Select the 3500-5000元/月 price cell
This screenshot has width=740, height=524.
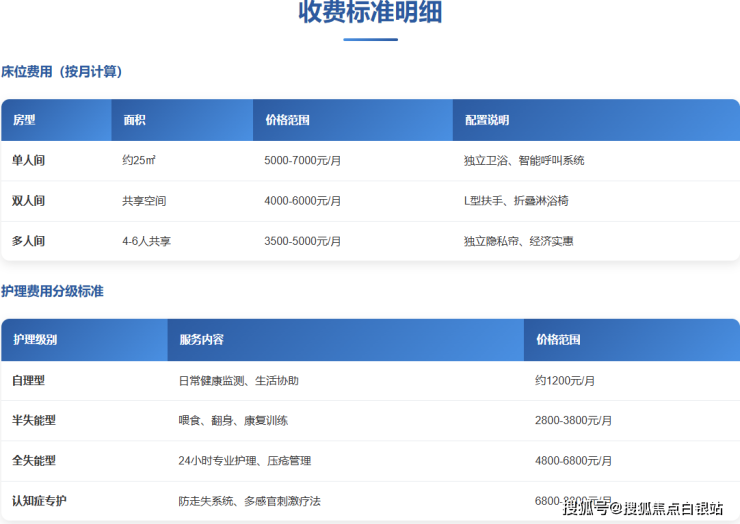point(302,241)
